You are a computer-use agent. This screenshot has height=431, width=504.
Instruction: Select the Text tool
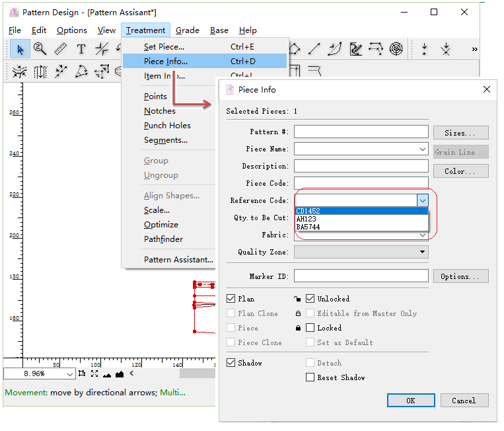(x=81, y=49)
